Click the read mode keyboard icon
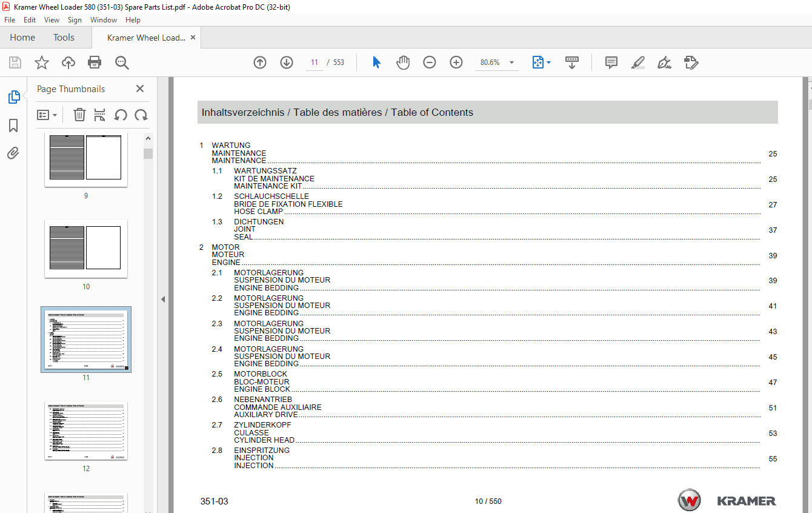Viewport: 812px width, 513px height. pyautogui.click(x=572, y=62)
